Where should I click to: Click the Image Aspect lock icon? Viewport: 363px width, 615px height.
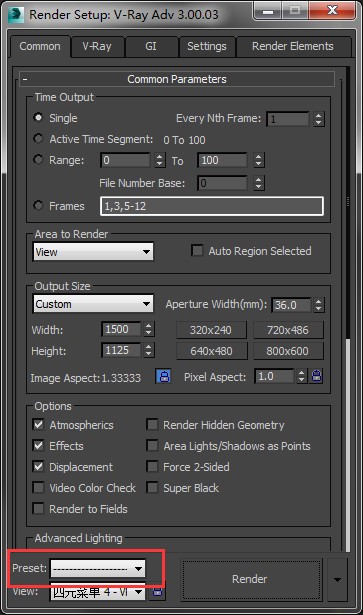point(163,377)
